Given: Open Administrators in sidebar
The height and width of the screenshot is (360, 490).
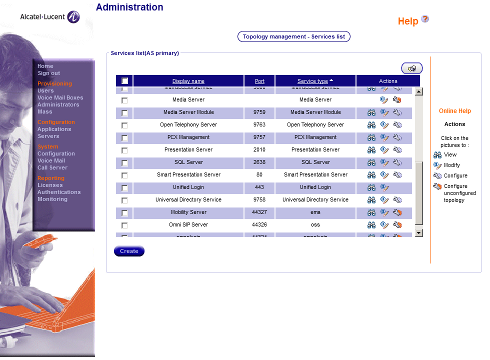Looking at the screenshot, I should point(58,105).
